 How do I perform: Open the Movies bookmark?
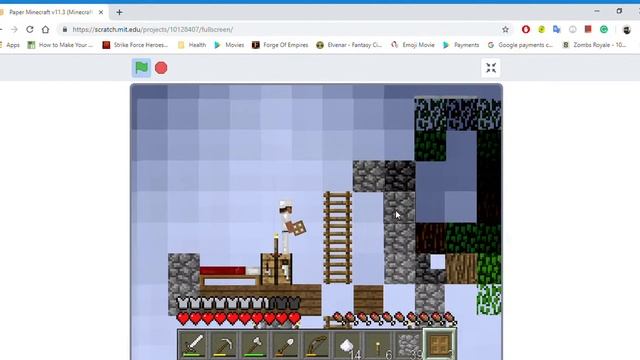click(x=229, y=45)
